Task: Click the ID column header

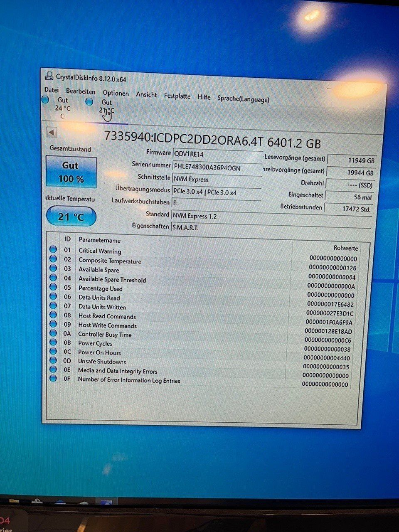Action: (67, 239)
